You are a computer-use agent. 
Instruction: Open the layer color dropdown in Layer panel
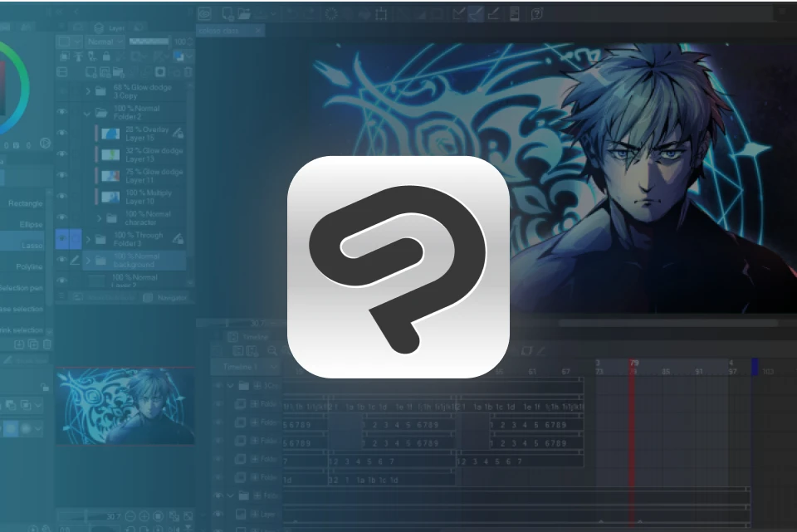coord(182,56)
